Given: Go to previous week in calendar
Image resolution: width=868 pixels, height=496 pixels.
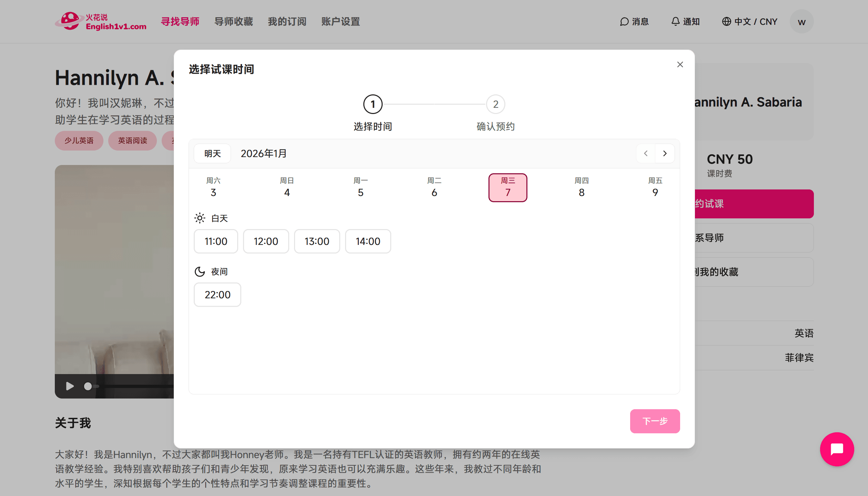Looking at the screenshot, I should click(x=646, y=153).
